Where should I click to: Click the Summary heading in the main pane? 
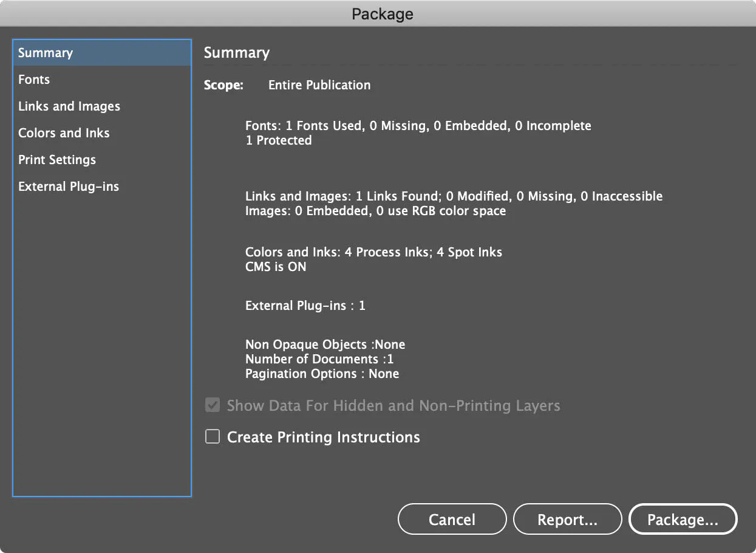tap(237, 53)
